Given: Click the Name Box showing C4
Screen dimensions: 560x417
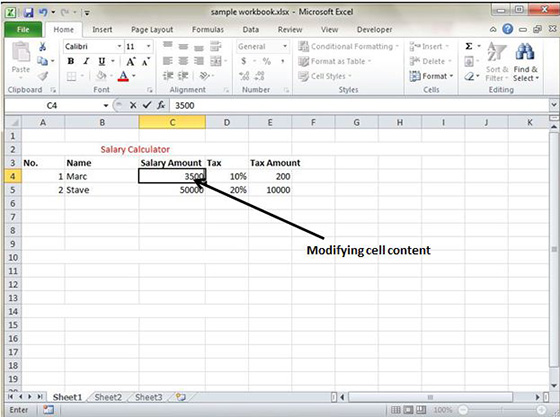Looking at the screenshot, I should (x=52, y=106).
